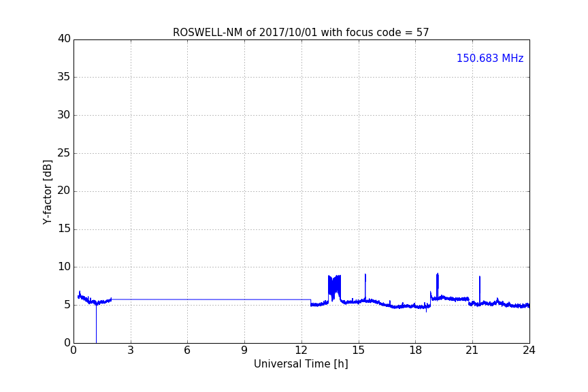The image size is (588, 392).
Task: Click the y-axis tick label '30'
Action: [64, 115]
